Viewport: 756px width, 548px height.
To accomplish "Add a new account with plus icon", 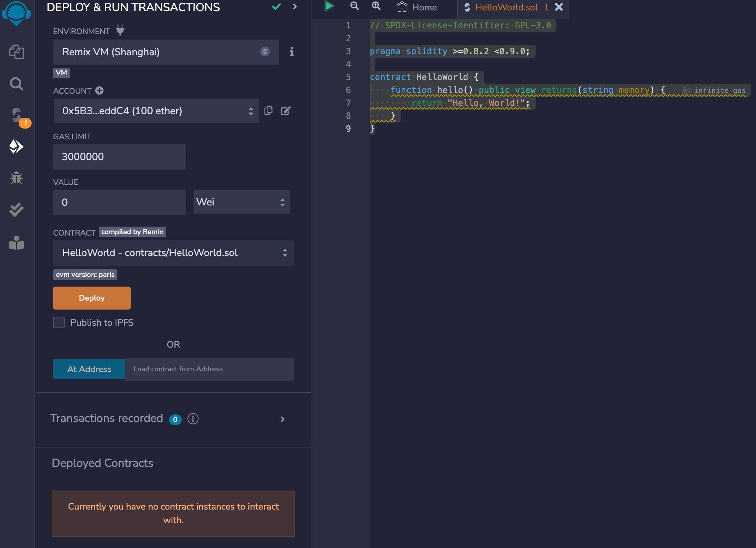I will 99,90.
